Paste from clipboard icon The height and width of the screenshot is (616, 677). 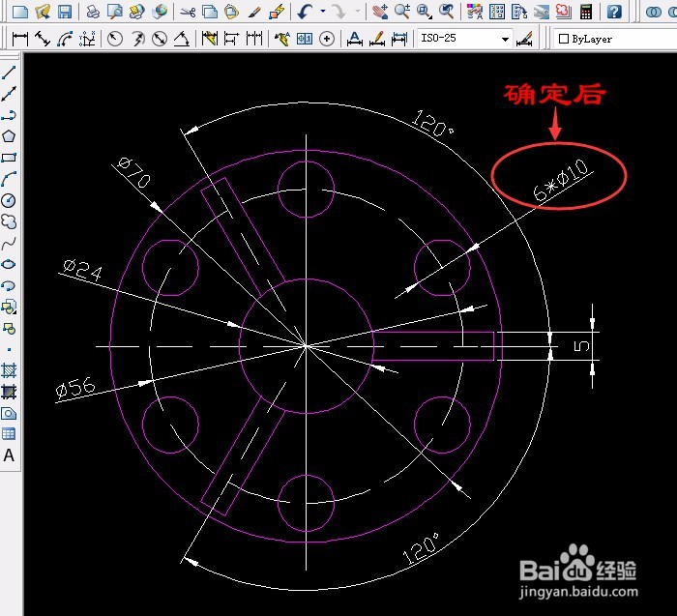click(x=232, y=12)
